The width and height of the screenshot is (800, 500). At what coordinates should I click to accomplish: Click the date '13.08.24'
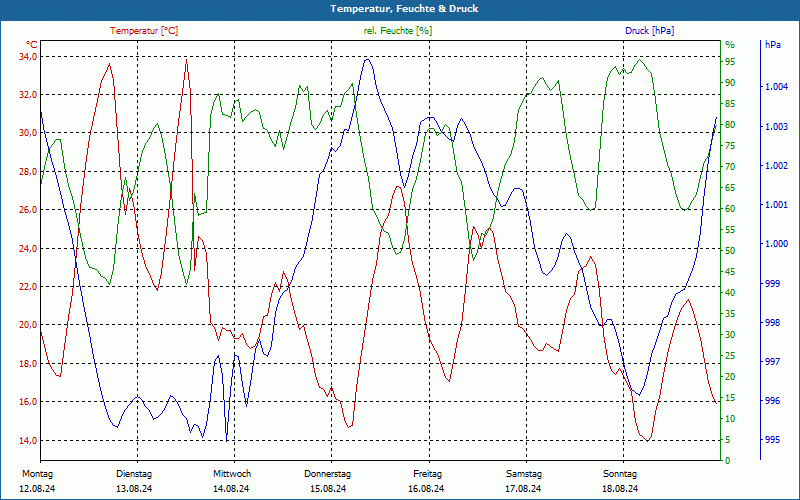[x=134, y=489]
